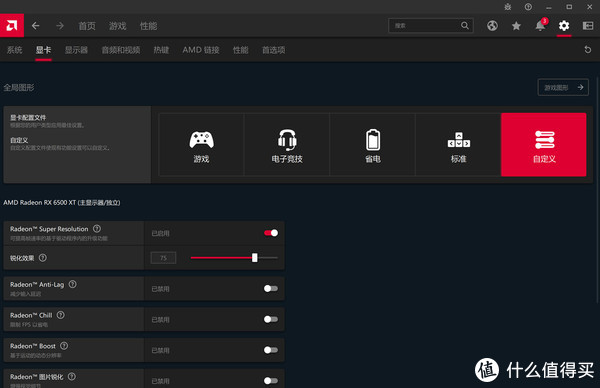Screen dimensions: 600x388
Task: Open help for Radeon Super Resolution
Action: (97, 229)
